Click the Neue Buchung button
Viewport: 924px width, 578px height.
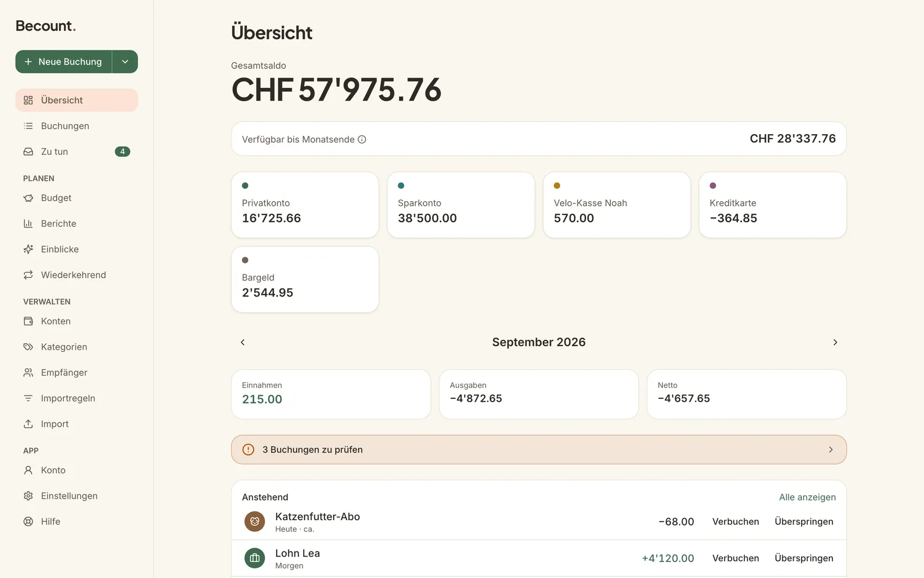click(x=64, y=62)
